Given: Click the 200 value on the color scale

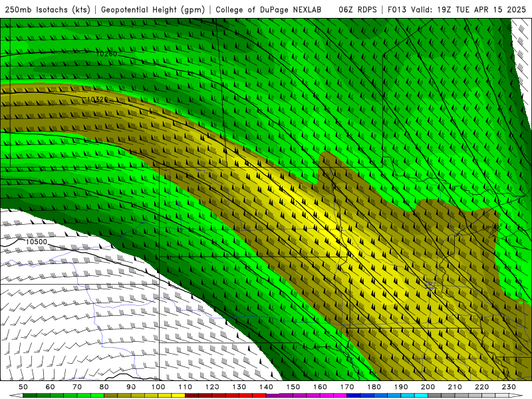Looking at the screenshot, I should [x=428, y=387].
